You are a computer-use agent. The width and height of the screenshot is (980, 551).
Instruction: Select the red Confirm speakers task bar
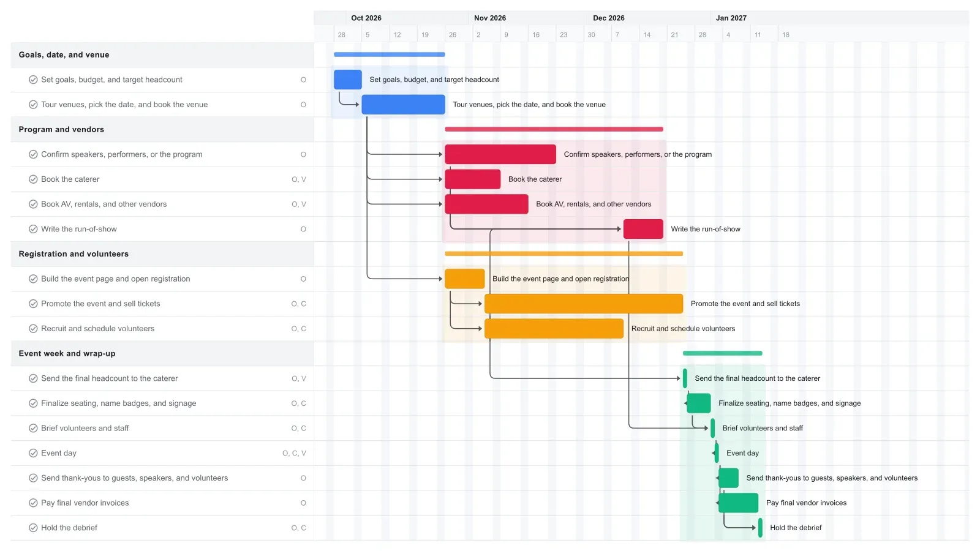pos(500,154)
